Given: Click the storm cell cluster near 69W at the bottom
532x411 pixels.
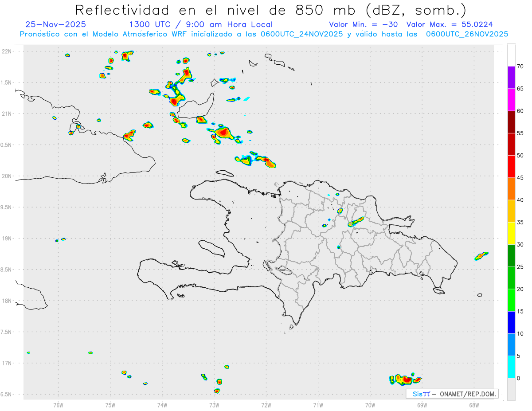Looking at the screenshot, I should [x=405, y=379].
